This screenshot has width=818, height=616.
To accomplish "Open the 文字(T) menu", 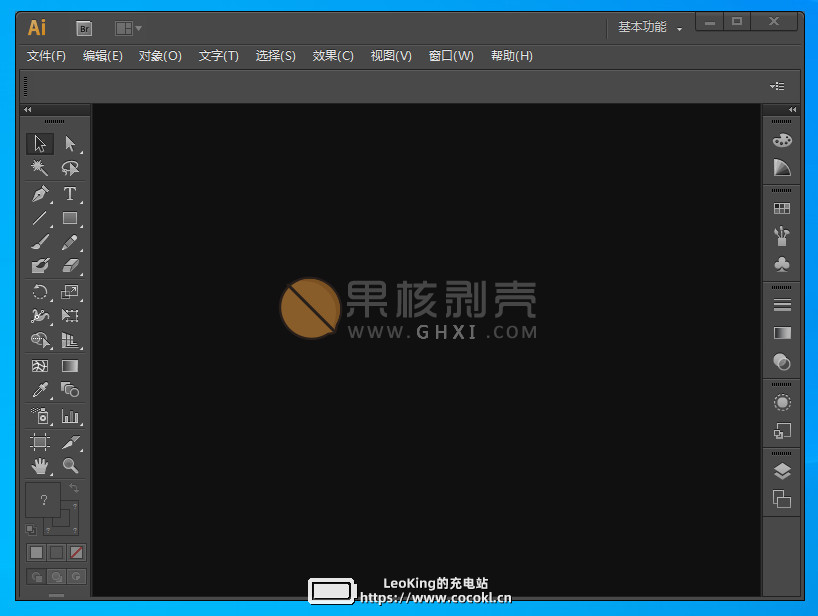I will [x=219, y=56].
